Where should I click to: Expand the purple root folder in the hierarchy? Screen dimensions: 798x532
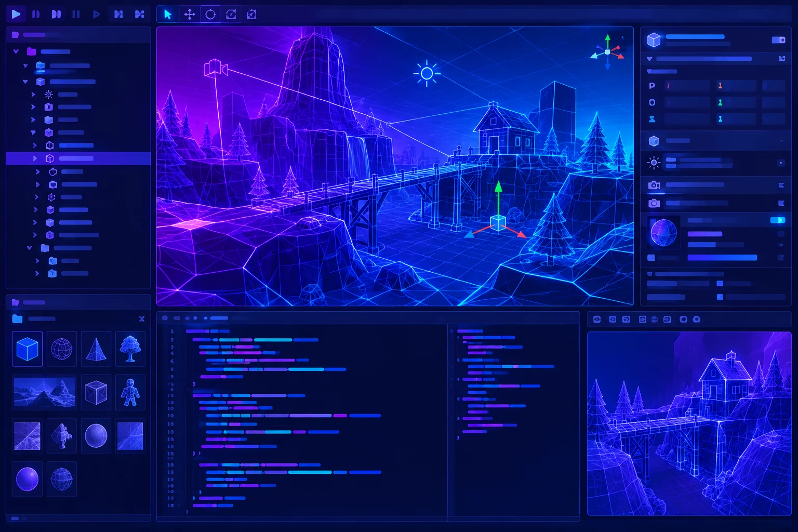16,51
